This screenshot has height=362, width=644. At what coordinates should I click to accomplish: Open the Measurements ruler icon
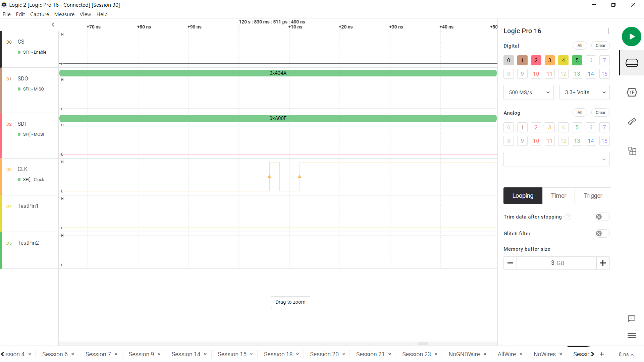(632, 121)
